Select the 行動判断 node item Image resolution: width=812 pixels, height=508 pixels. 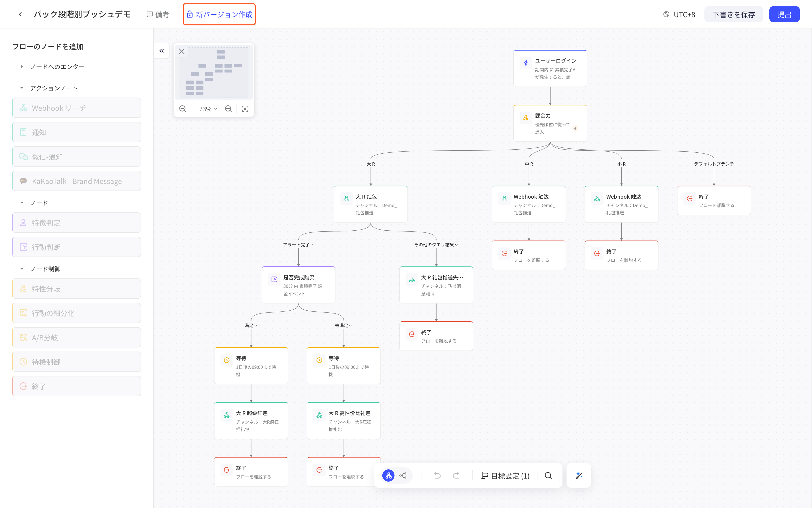[x=76, y=247]
